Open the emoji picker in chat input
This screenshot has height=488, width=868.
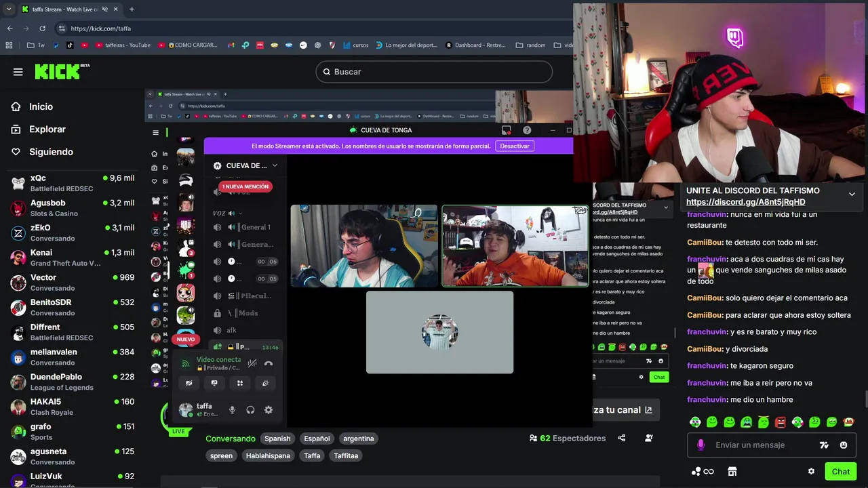click(x=844, y=445)
